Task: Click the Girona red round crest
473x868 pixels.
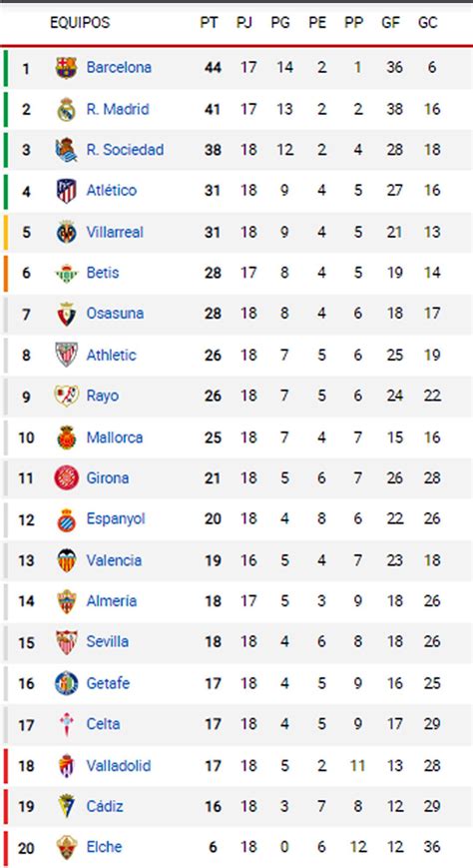Action: (x=67, y=477)
